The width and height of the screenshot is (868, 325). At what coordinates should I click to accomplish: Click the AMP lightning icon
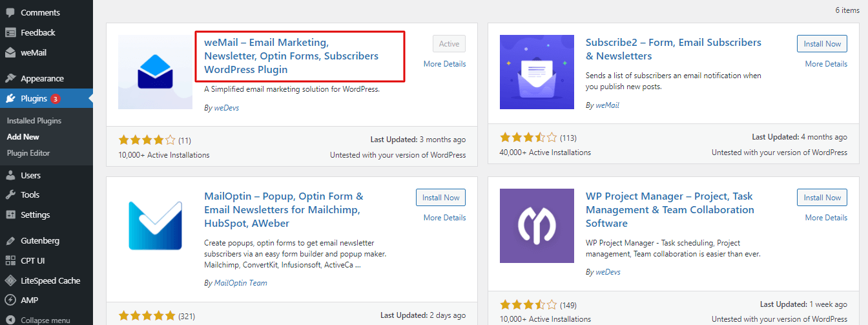point(10,300)
